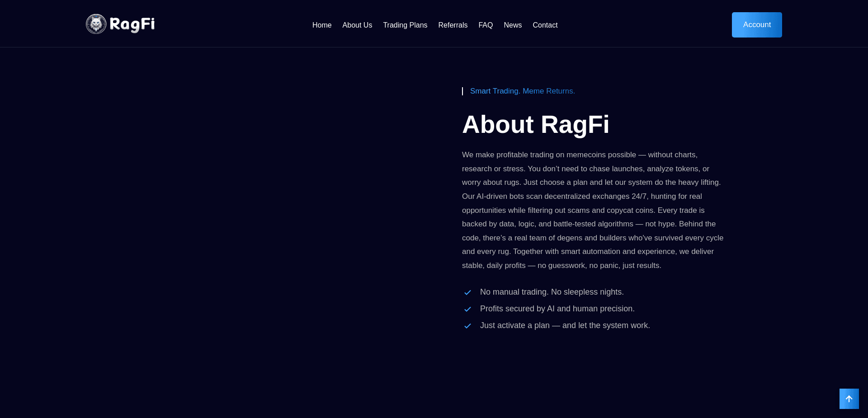Click the checkmark beside "Just activate a plan"
Image resolution: width=868 pixels, height=418 pixels.
468,326
